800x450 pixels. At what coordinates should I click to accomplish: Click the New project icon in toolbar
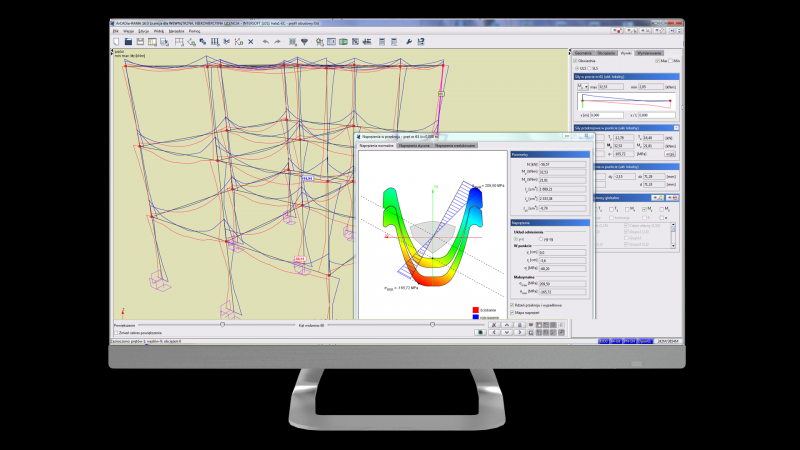click(x=117, y=42)
